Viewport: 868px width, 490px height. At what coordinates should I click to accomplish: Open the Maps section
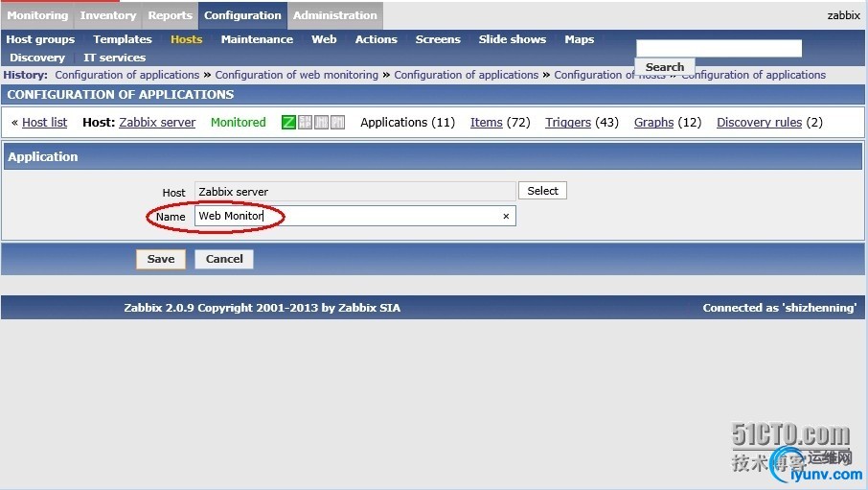(x=579, y=39)
